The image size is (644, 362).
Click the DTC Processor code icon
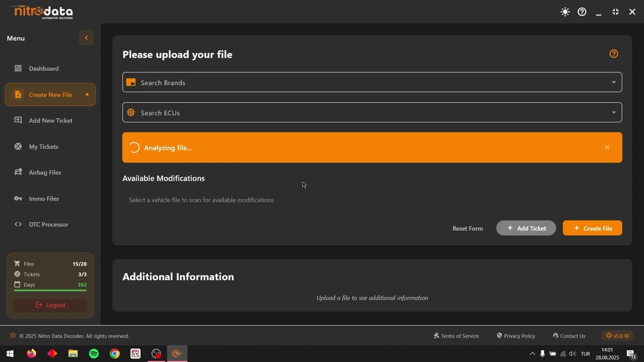point(18,224)
